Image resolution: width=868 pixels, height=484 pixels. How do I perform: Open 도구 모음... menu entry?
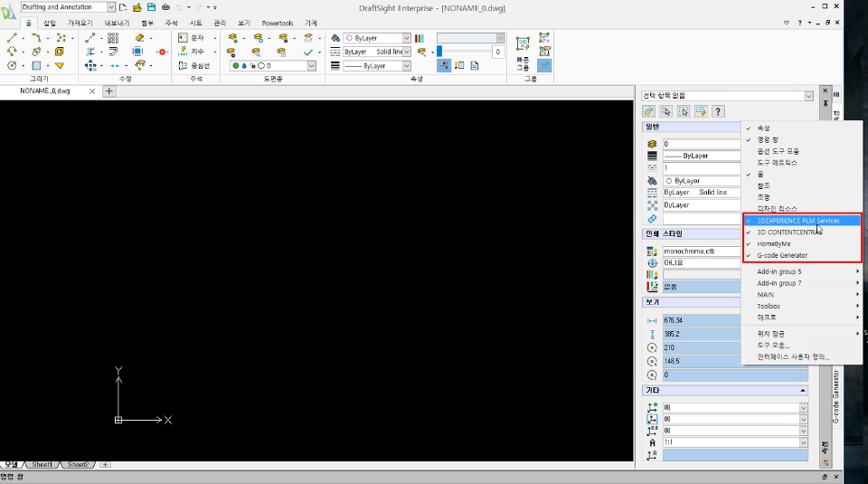pos(802,345)
